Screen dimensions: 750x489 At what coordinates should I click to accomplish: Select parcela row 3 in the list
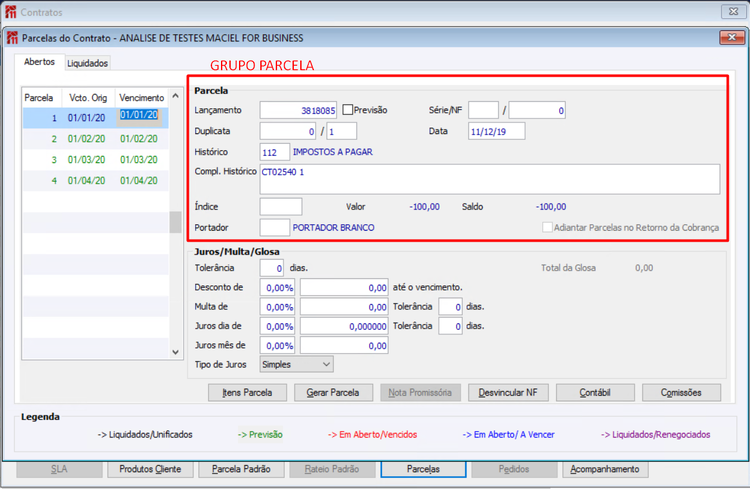coord(96,159)
